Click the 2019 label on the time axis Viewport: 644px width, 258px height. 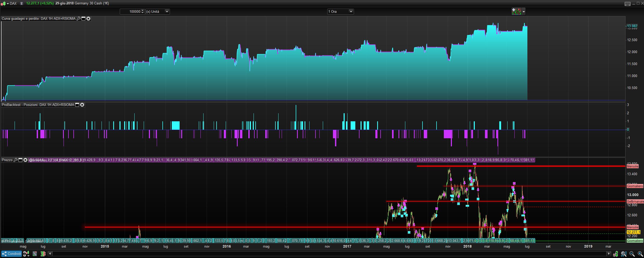[588, 246]
